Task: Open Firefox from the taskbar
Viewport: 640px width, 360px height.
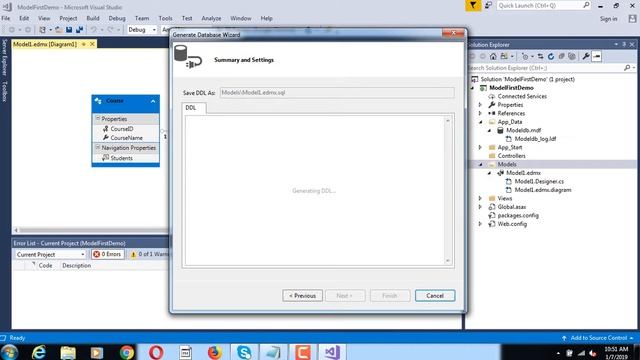Action: click(x=215, y=352)
